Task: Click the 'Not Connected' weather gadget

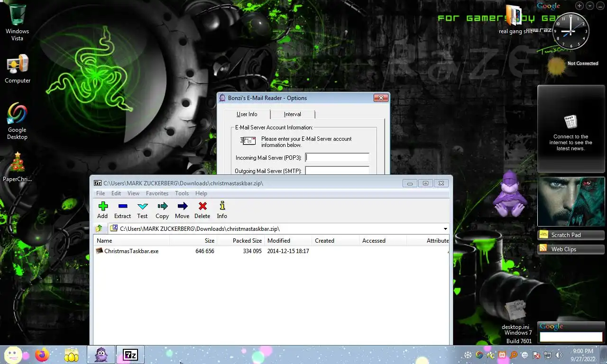Action: point(572,65)
